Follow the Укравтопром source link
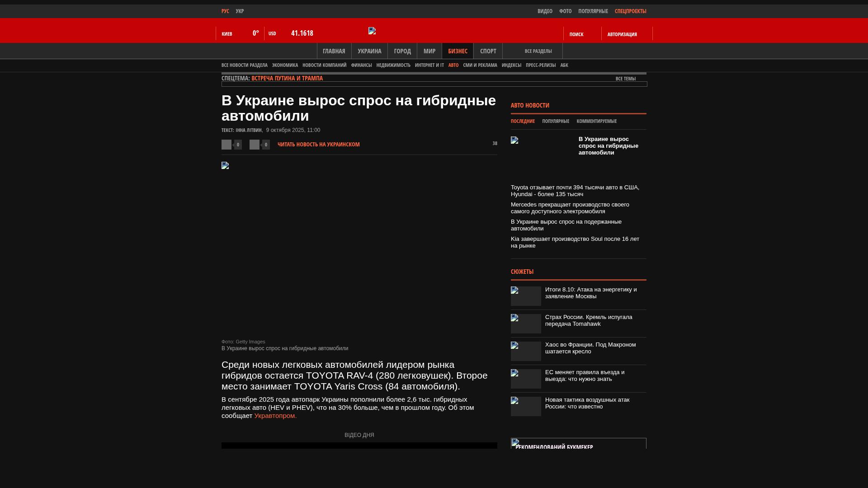868x488 pixels. 275,416
